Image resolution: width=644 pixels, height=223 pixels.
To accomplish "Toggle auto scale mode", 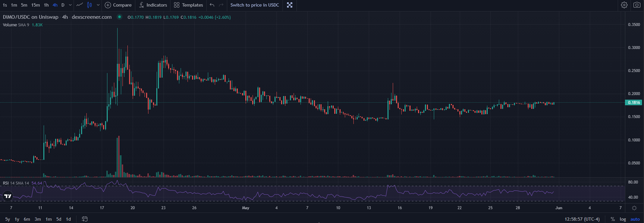I will pos(634,219).
